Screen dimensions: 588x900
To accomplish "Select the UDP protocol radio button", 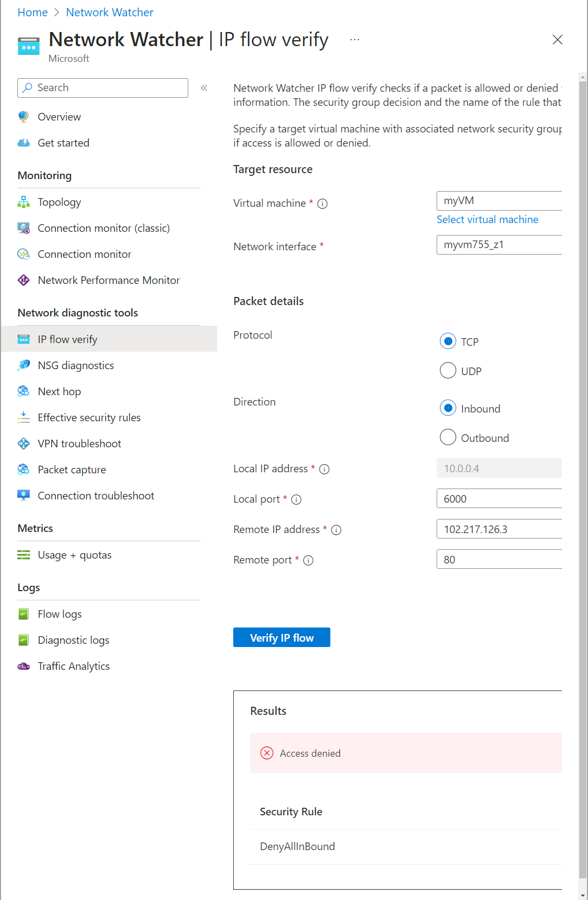I will point(448,371).
